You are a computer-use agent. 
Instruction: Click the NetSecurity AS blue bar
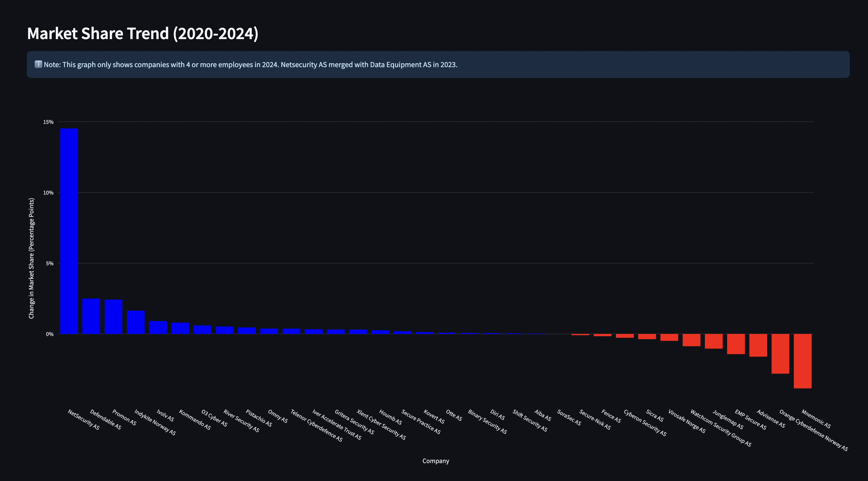[x=69, y=231]
